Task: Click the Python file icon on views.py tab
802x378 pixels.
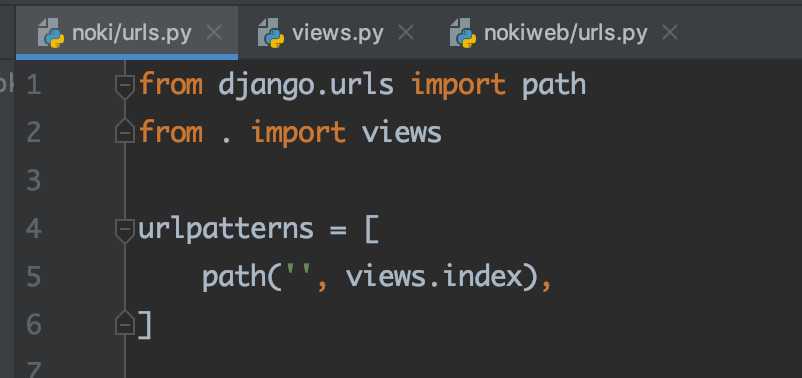Action: click(271, 33)
